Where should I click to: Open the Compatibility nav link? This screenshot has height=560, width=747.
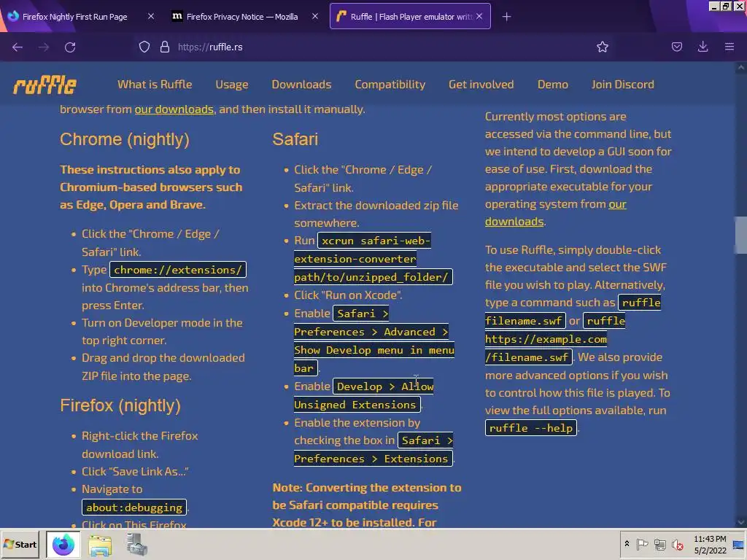point(390,85)
